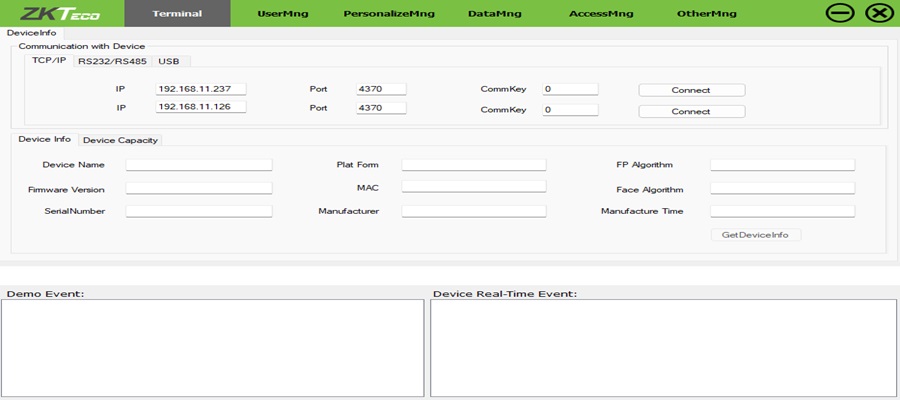The image size is (900, 400).
Task: Click the IP field containing 192.168.11.237
Action: coord(201,89)
